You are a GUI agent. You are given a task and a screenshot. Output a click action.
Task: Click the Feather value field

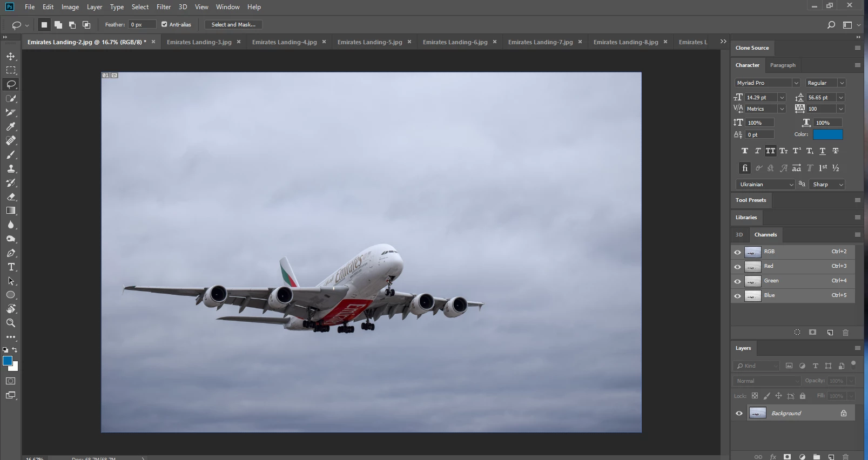click(142, 24)
